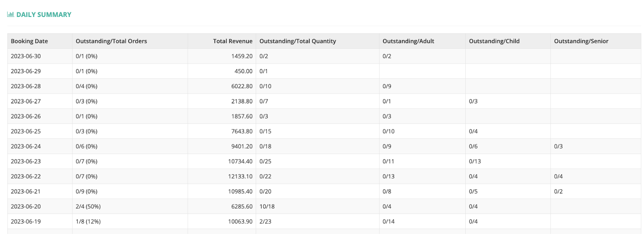Click the Total Revenue column header
Screen dimensions: 644x234
[233, 41]
